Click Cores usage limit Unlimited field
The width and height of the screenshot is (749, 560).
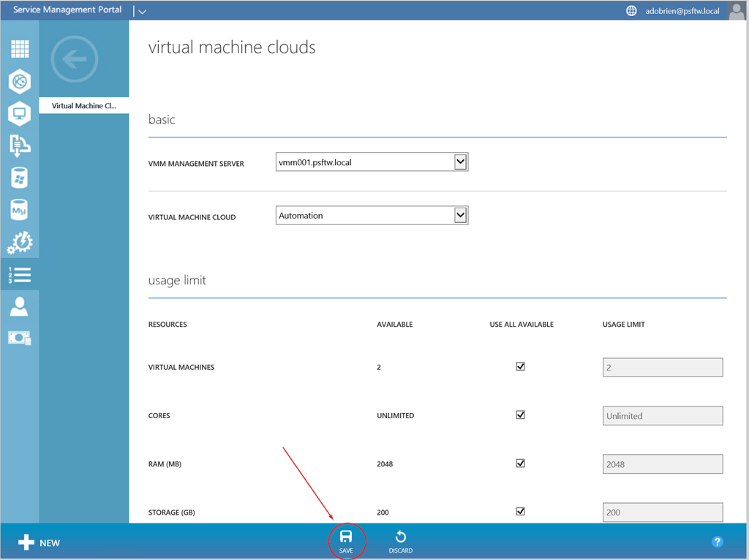[x=663, y=415]
